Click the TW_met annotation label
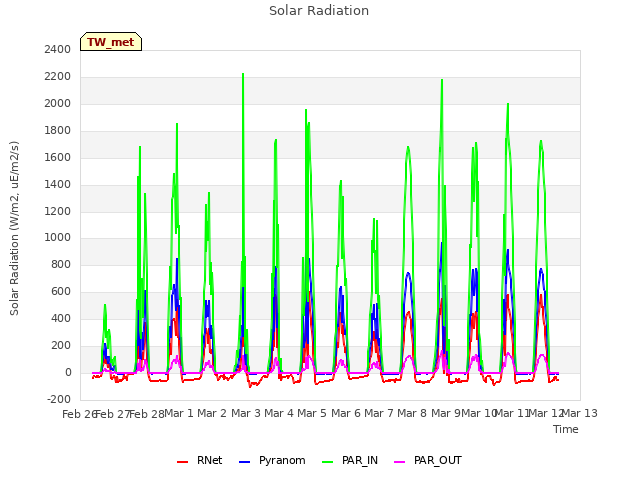 tap(111, 42)
